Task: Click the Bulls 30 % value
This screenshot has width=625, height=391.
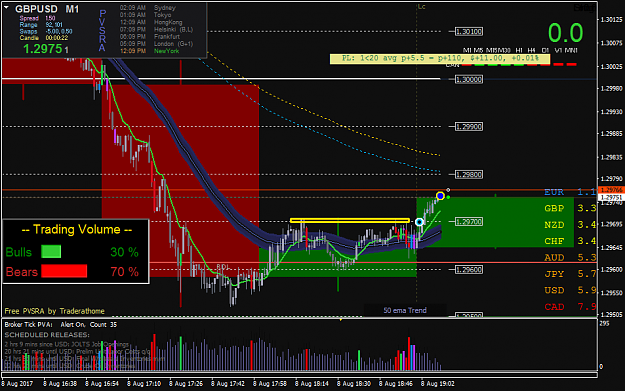Action: click(124, 252)
